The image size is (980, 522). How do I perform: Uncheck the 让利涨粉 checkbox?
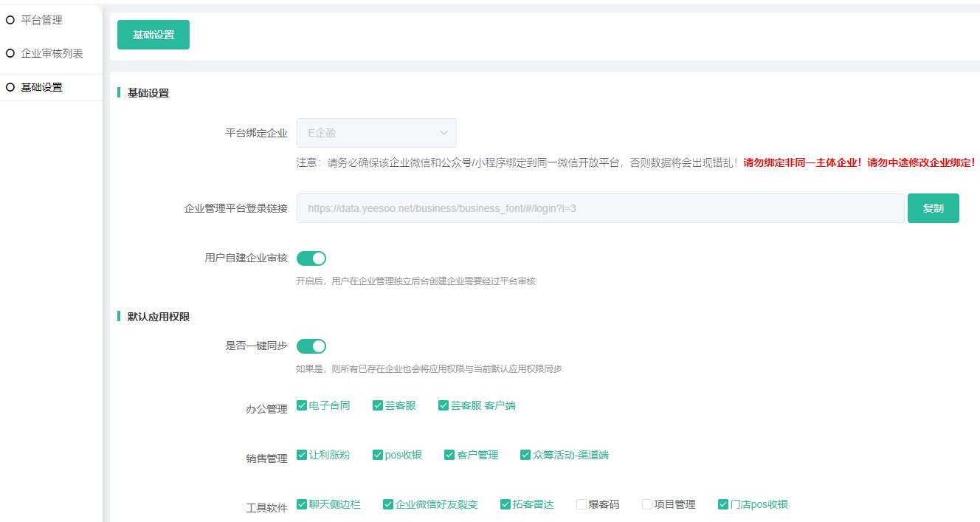coord(302,455)
